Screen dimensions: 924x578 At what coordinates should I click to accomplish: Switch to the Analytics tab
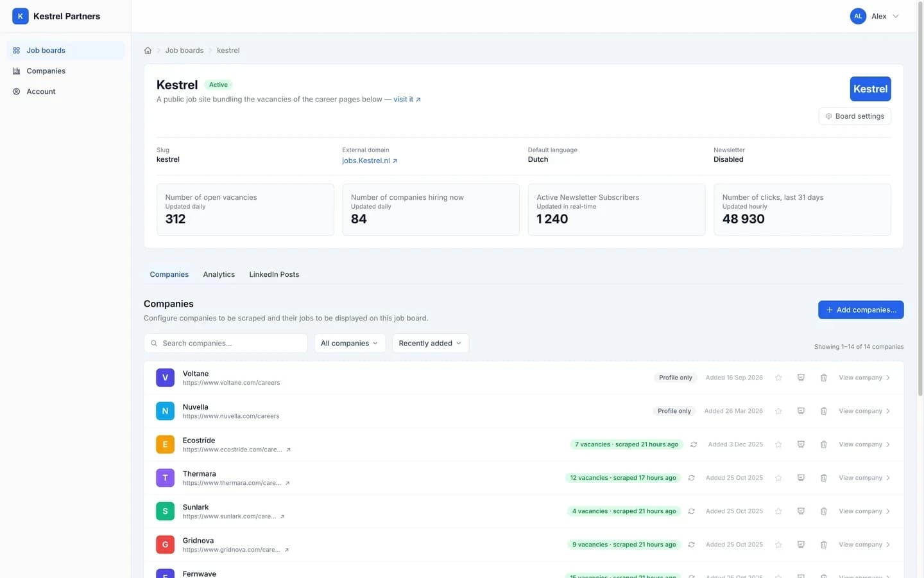pos(219,274)
